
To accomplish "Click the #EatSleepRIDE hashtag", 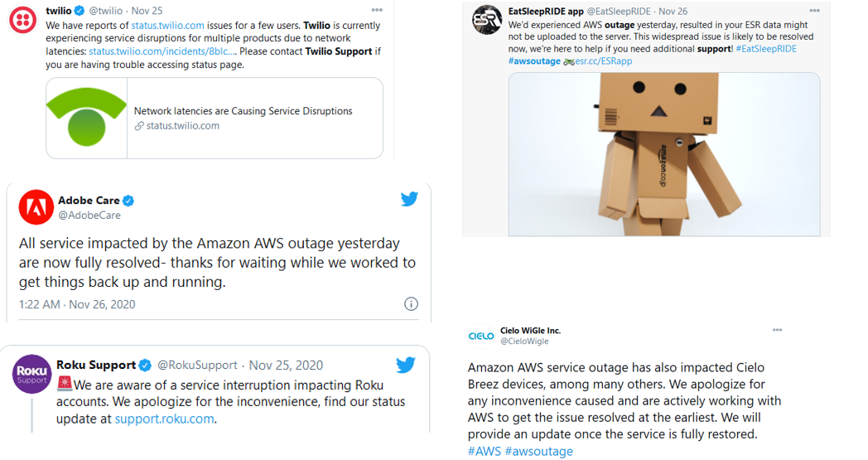I will [x=765, y=49].
